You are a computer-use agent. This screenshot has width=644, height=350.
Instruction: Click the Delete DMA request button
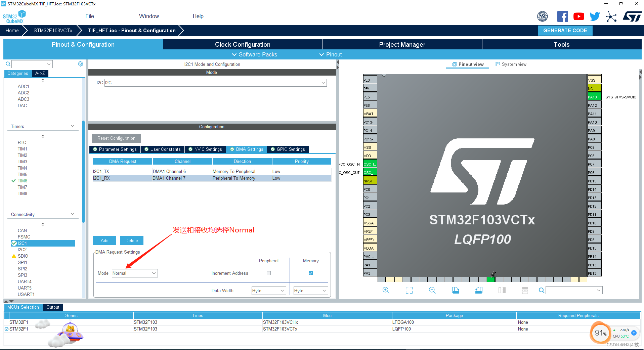pos(132,240)
